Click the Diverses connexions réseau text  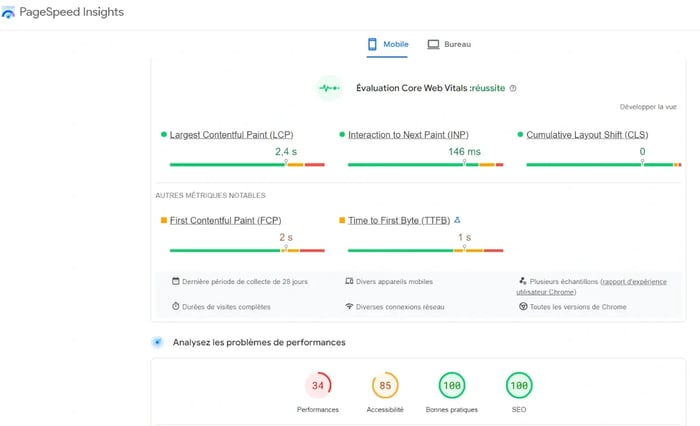pyautogui.click(x=400, y=307)
